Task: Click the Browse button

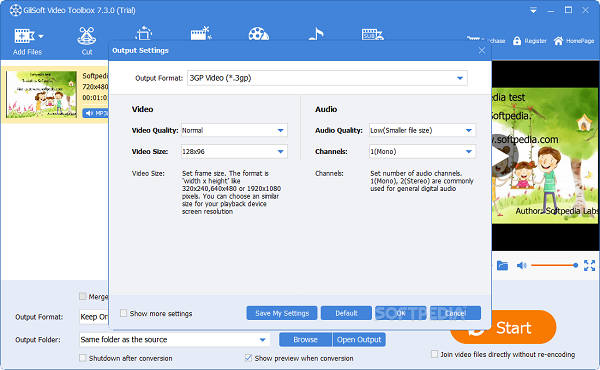Action: (305, 339)
